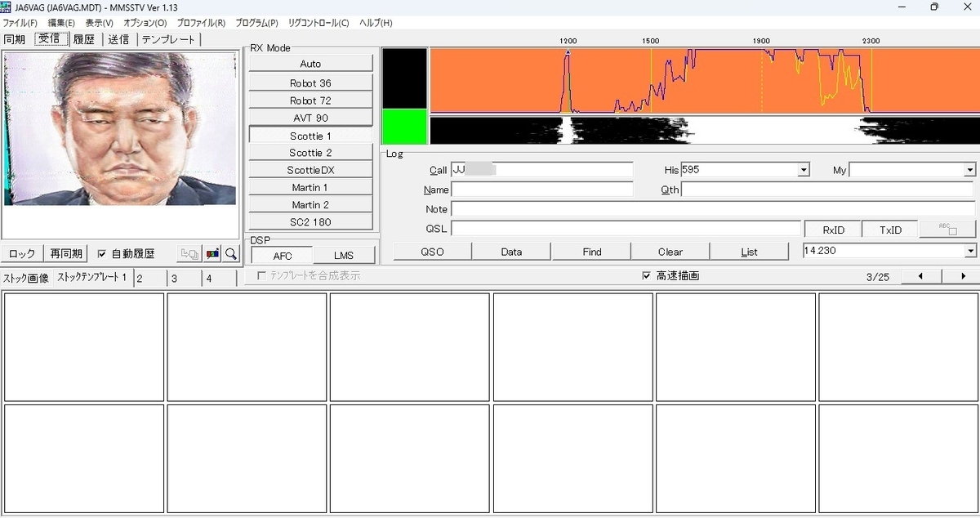
Task: Open the オプション(O) menu
Action: click(x=145, y=23)
